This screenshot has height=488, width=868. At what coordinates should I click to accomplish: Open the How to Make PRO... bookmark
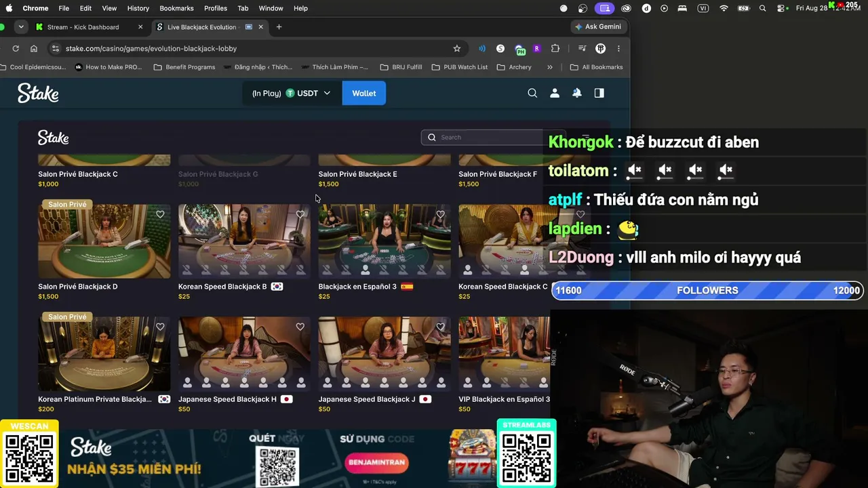coord(108,67)
